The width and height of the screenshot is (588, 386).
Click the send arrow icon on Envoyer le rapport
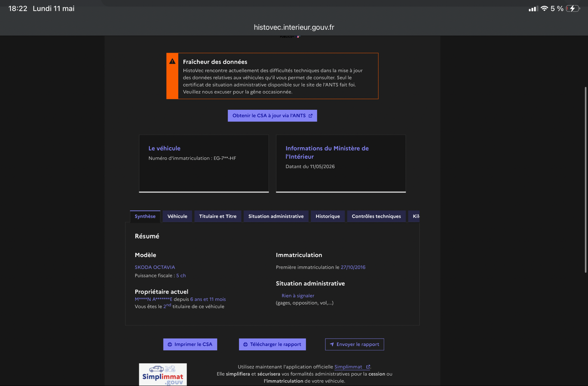[x=332, y=344]
